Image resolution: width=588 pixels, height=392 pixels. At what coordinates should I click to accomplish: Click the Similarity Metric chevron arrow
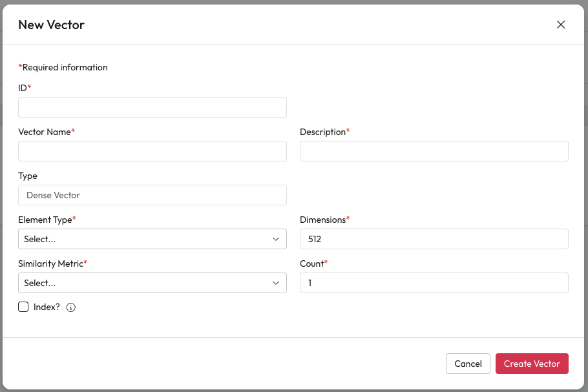coord(275,283)
